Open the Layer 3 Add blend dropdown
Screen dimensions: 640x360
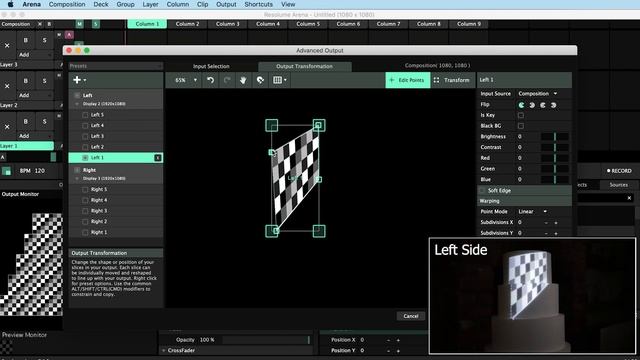coord(35,54)
